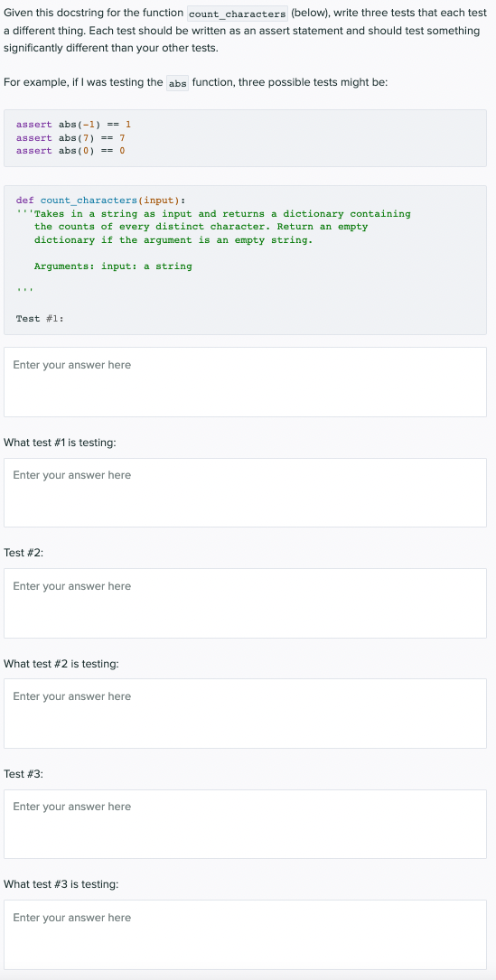Click the 'assert abs(7) == 7' code line
Image resolution: width=496 pixels, height=980 pixels.
pos(70,137)
